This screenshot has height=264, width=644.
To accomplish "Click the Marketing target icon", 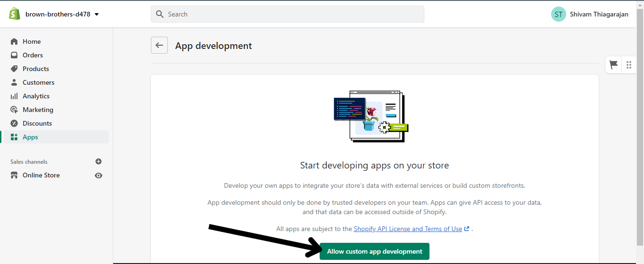I will coord(14,110).
